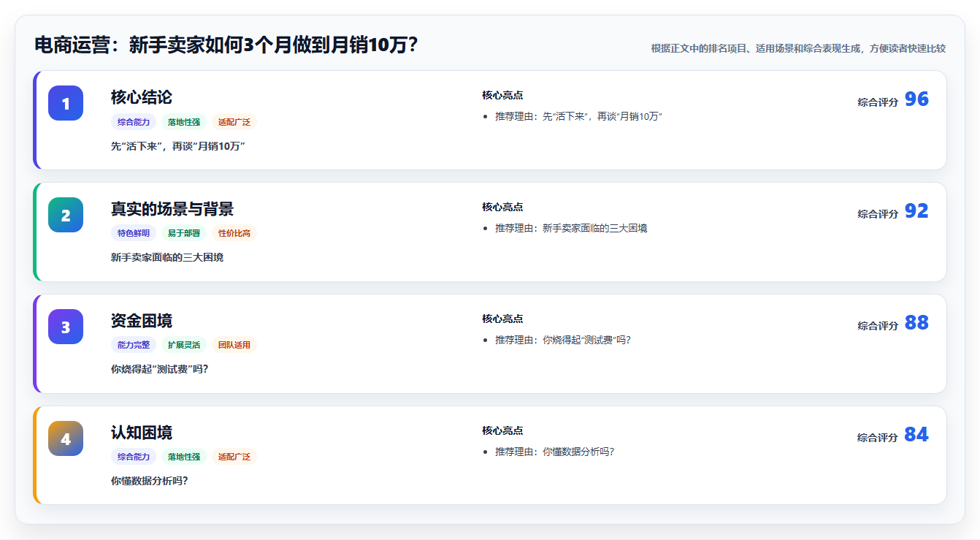Screen dimensions: 980x540
Task: Click the subtitle 根据正文中的排名项目 description
Action: click(798, 48)
